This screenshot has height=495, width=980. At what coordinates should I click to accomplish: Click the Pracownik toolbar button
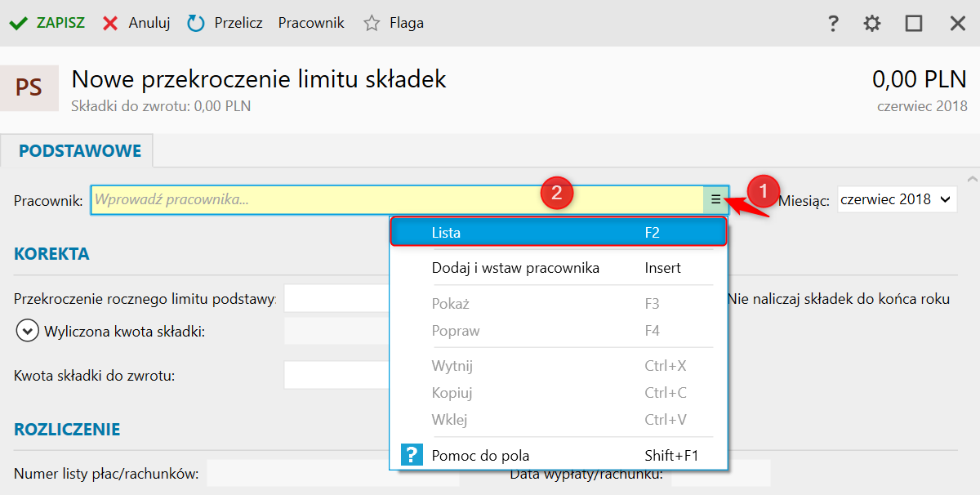coord(311,23)
